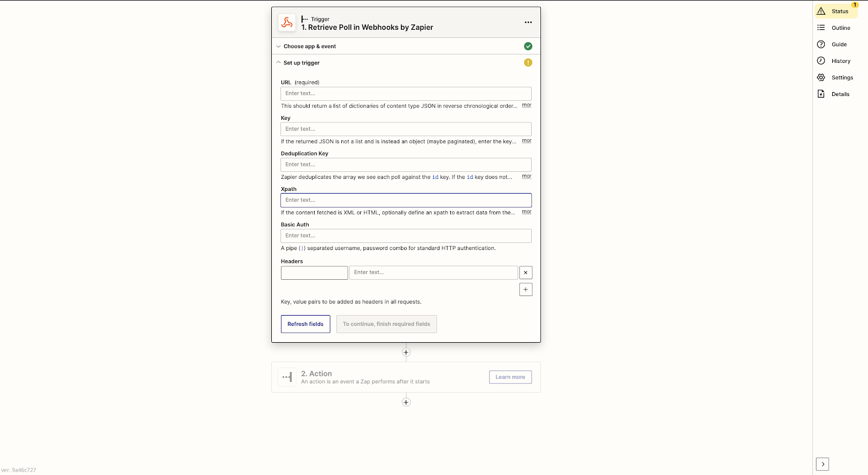
Task: Add a new header row with plus button
Action: point(526,290)
